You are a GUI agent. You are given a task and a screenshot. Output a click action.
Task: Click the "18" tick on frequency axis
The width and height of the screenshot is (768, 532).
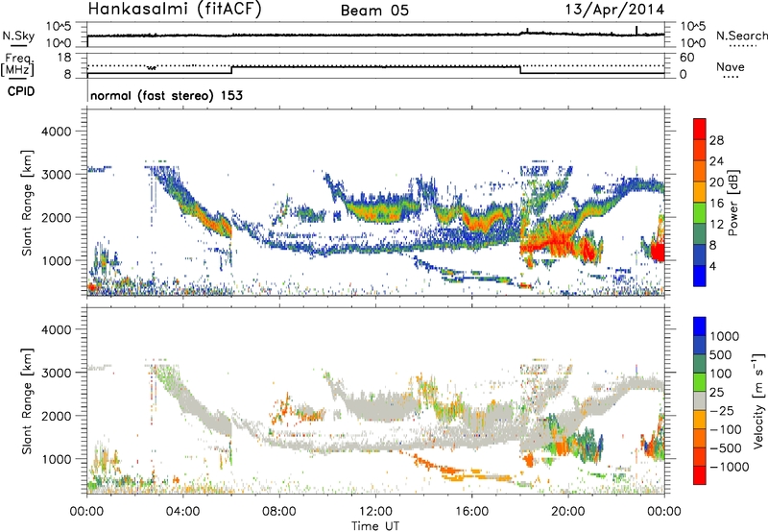[64, 58]
